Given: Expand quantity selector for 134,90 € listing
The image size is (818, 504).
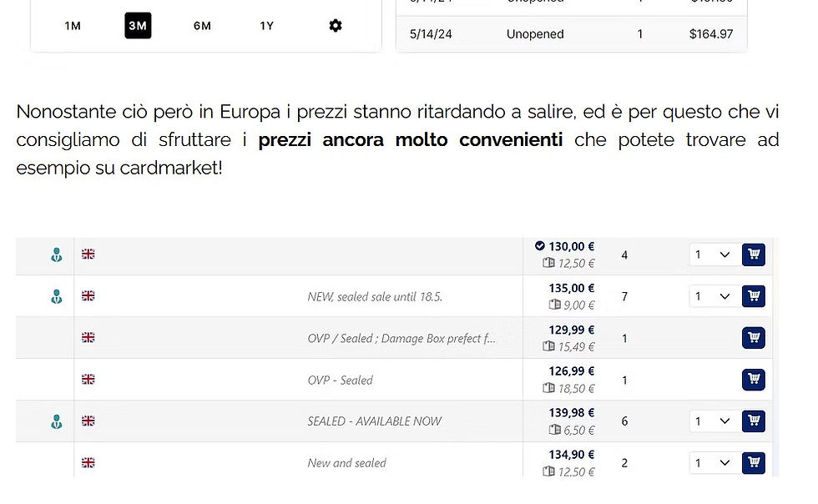Looking at the screenshot, I should (712, 462).
